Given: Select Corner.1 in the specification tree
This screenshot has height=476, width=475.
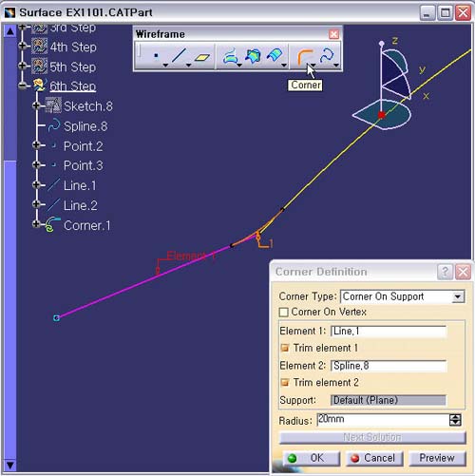Looking at the screenshot, I should (x=86, y=225).
